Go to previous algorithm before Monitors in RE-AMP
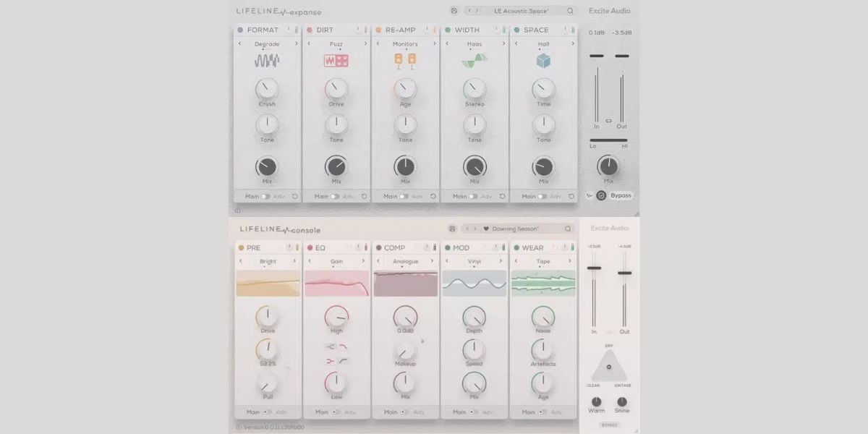This screenshot has height=434, width=868. tap(378, 44)
